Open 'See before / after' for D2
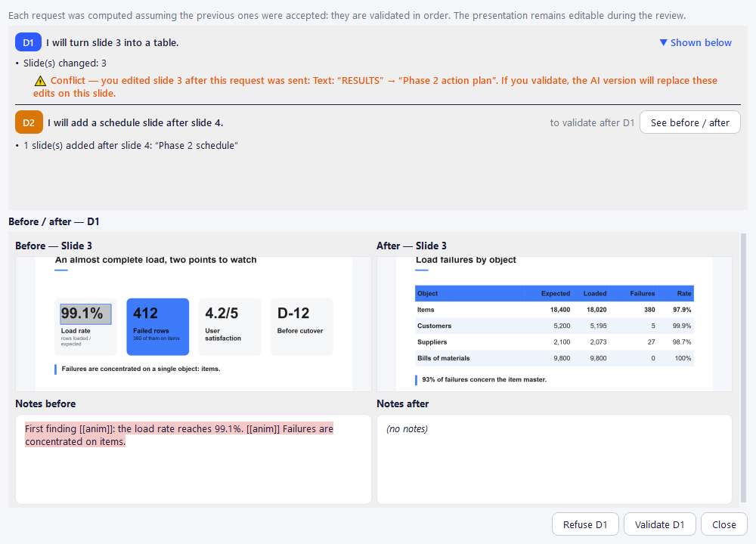The image size is (756, 544). pyautogui.click(x=690, y=122)
